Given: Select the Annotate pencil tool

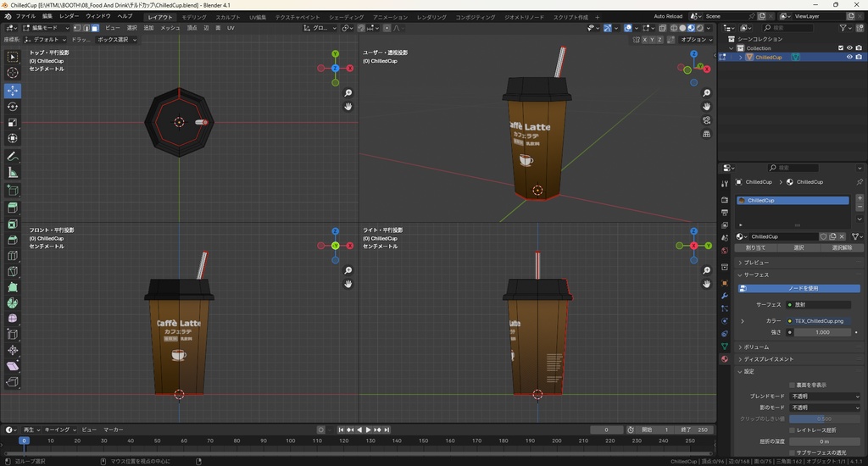Looking at the screenshot, I should click(13, 157).
